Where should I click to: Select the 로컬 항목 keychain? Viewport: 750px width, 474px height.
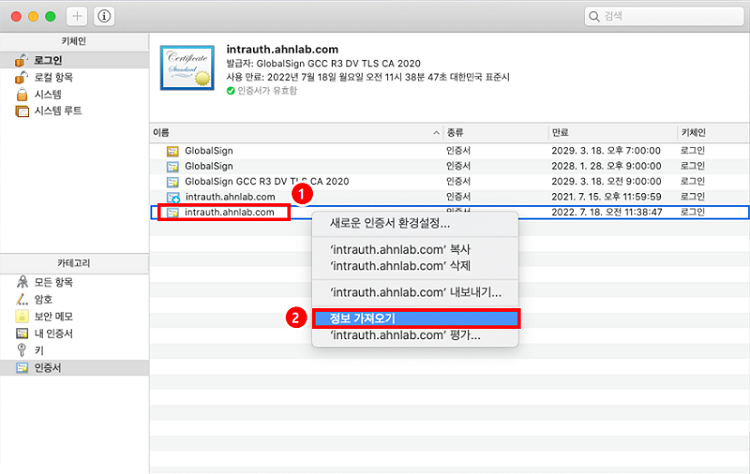coord(74,77)
